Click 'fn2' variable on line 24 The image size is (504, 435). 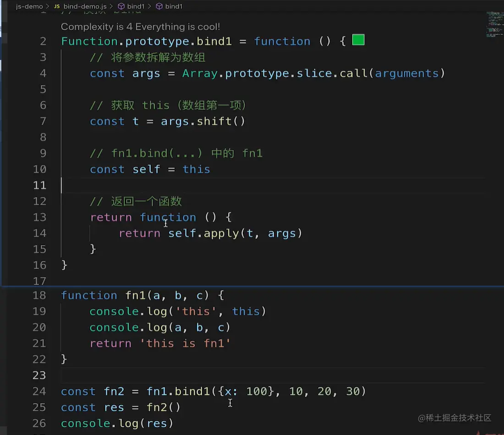tap(114, 391)
